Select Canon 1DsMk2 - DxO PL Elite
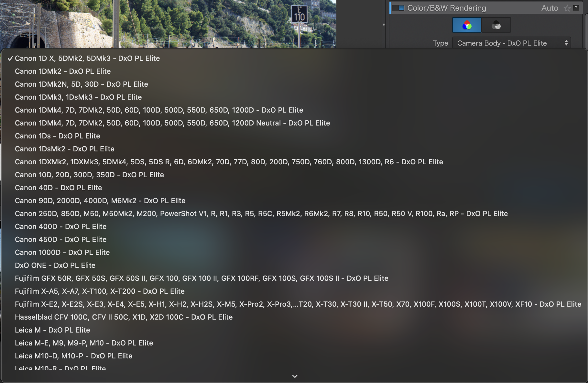The image size is (588, 383). point(294,149)
